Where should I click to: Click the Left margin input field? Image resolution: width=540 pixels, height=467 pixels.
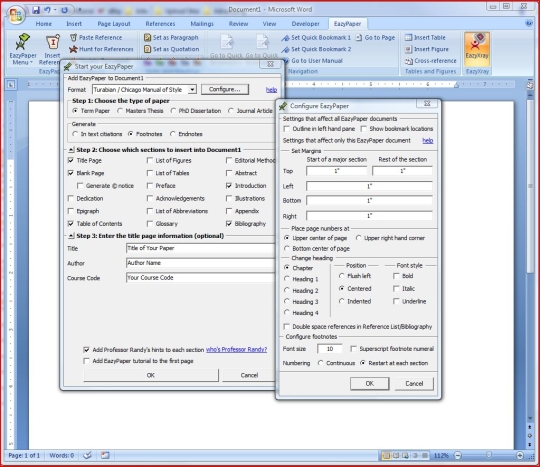tap(369, 186)
